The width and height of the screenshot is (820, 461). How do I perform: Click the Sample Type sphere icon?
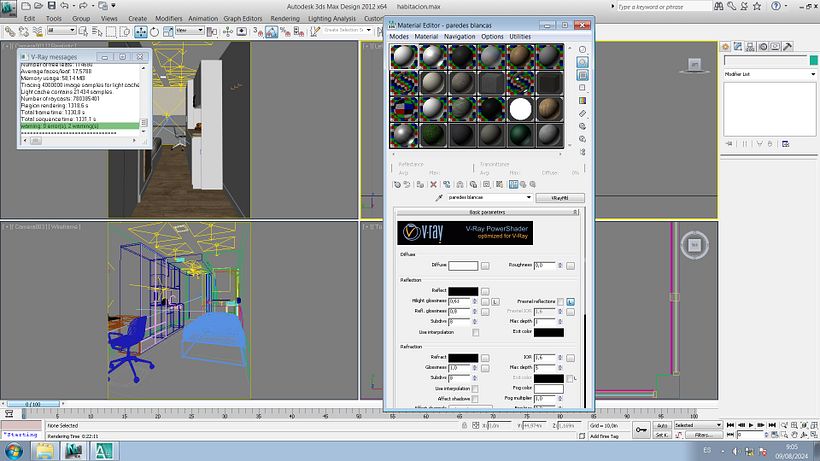[582, 50]
